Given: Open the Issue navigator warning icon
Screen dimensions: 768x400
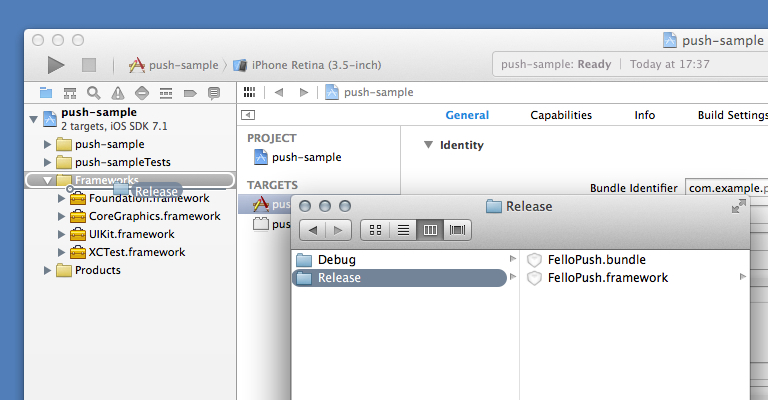Looking at the screenshot, I should pyautogui.click(x=118, y=93).
